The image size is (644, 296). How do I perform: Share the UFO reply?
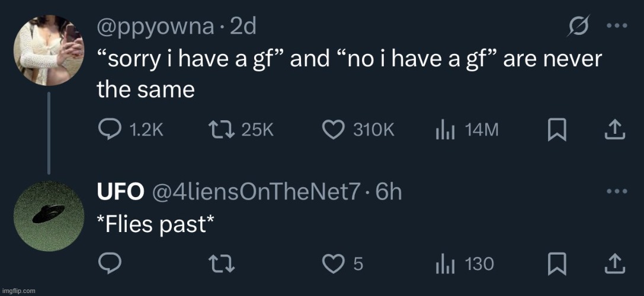tap(615, 264)
